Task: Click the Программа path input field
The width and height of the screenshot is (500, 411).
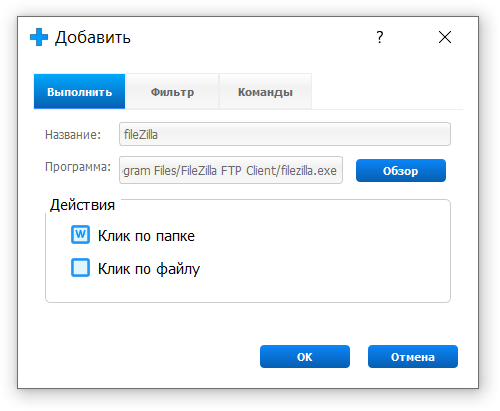Action: pos(231,170)
